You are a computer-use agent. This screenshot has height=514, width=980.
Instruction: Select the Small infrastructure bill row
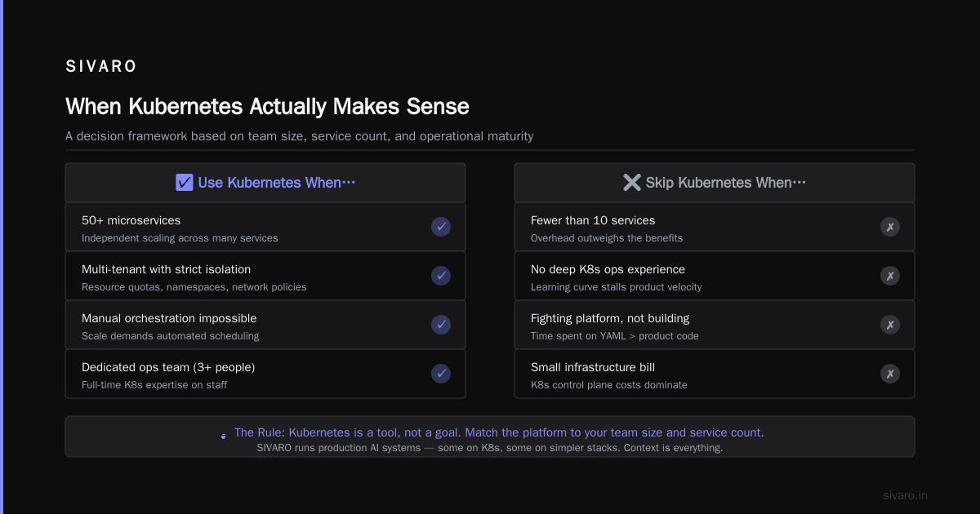715,374
